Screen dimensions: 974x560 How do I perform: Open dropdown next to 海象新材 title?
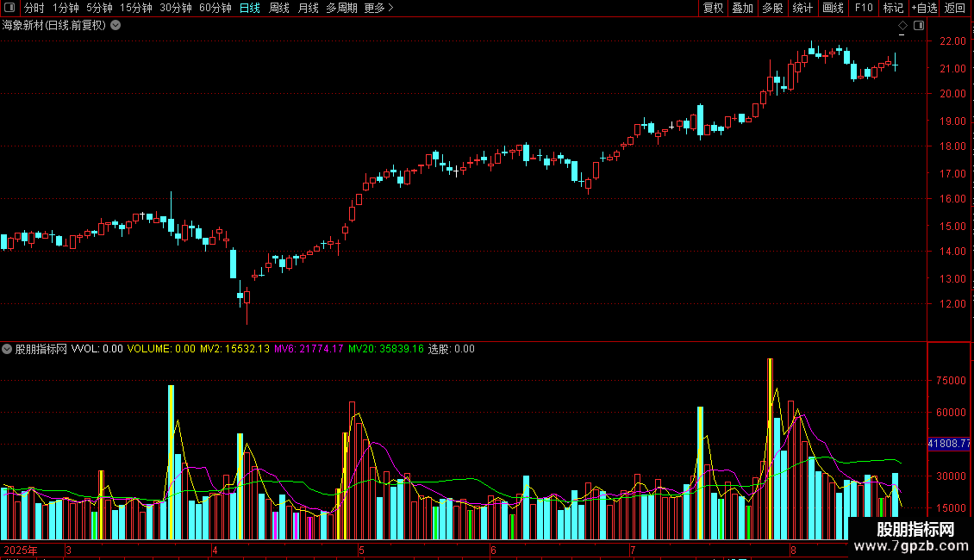coord(116,26)
